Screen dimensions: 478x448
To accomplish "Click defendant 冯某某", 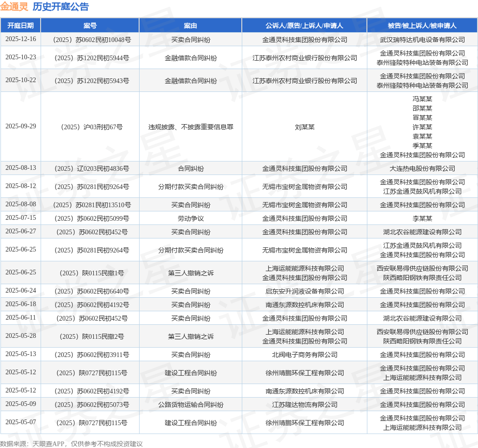I will point(422,99).
